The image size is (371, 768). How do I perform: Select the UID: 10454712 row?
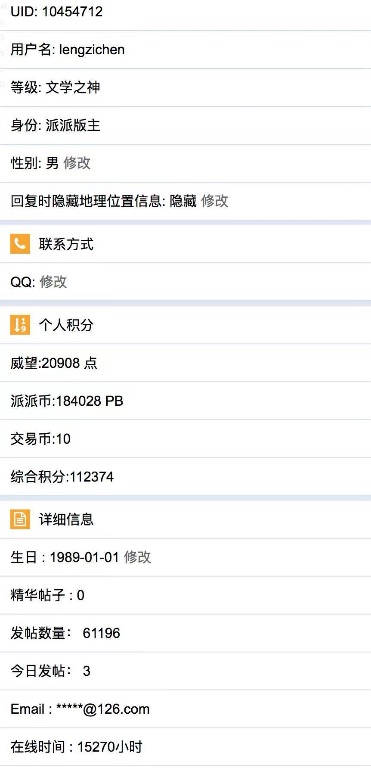tap(185, 11)
